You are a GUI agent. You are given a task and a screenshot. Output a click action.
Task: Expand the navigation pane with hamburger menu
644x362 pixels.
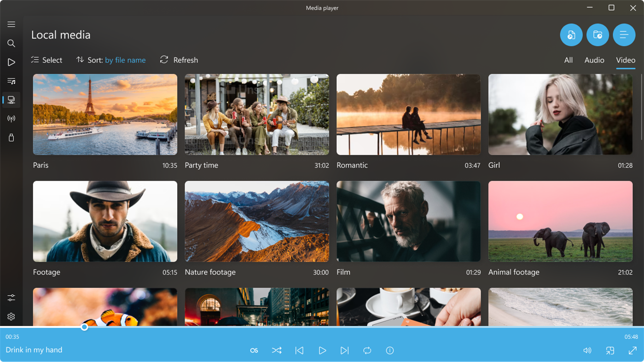11,24
